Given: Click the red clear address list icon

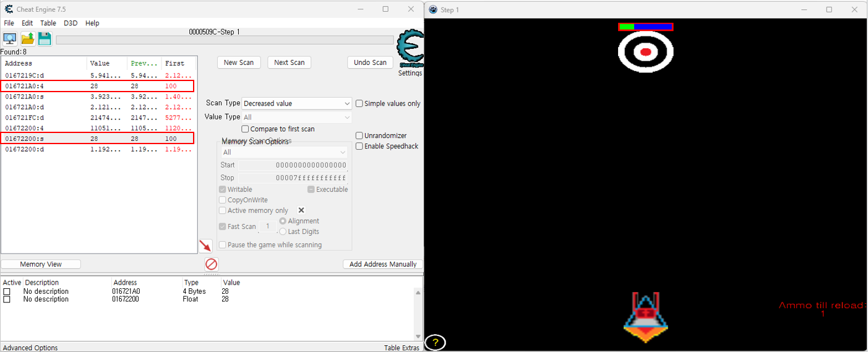Looking at the screenshot, I should (x=212, y=264).
